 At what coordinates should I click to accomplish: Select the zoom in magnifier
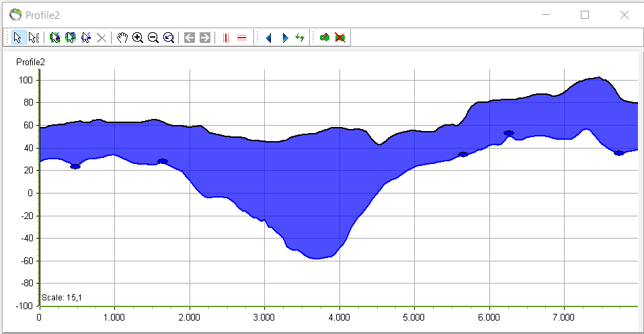point(138,38)
